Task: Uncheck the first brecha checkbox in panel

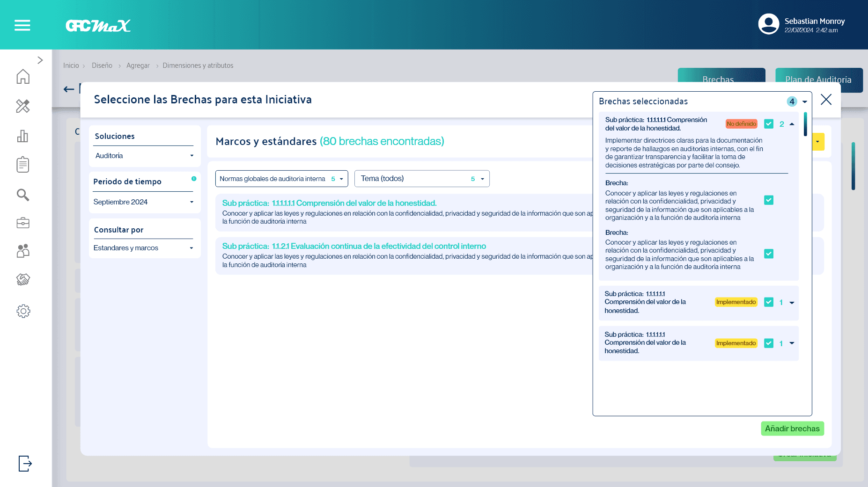Action: (x=769, y=200)
